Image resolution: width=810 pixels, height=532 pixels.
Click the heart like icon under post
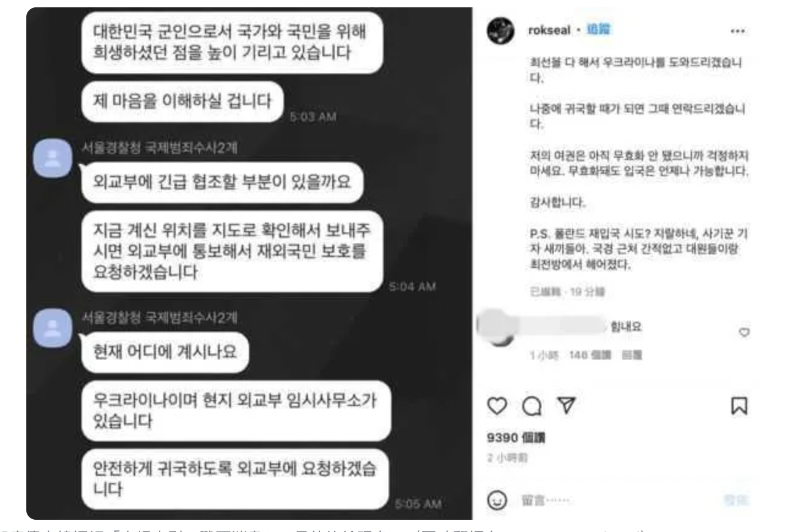tap(498, 405)
